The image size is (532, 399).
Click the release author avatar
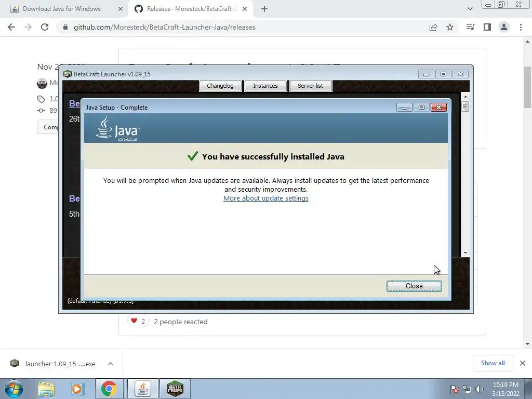click(x=42, y=83)
